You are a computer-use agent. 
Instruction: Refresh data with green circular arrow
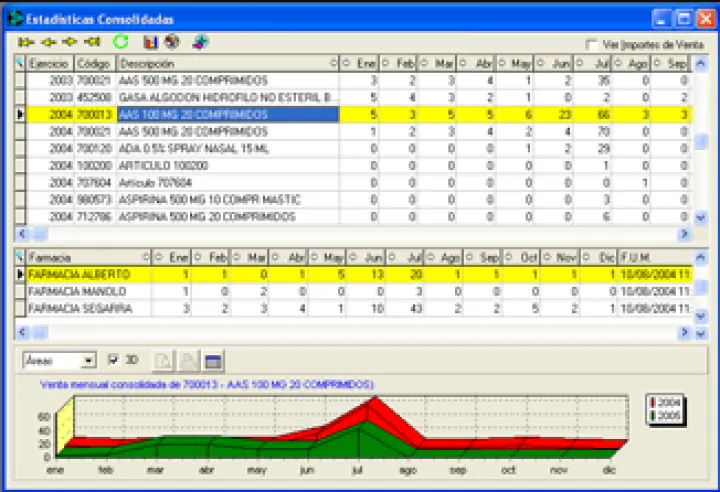(x=121, y=42)
